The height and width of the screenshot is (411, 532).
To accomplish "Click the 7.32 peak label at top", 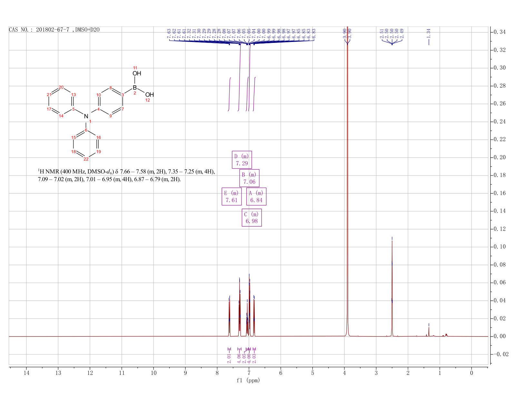I will coord(189,33).
